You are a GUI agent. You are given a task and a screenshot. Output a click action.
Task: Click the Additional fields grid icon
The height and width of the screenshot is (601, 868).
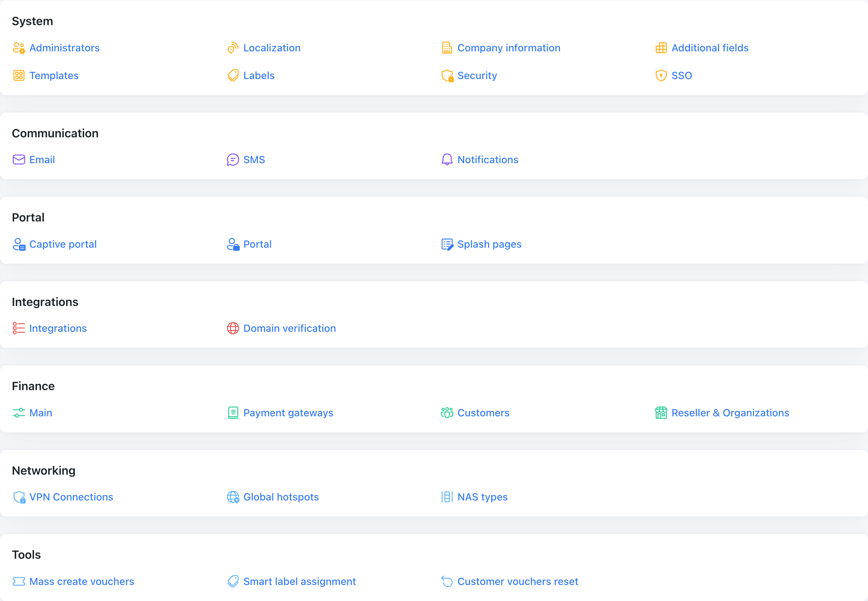coord(661,48)
